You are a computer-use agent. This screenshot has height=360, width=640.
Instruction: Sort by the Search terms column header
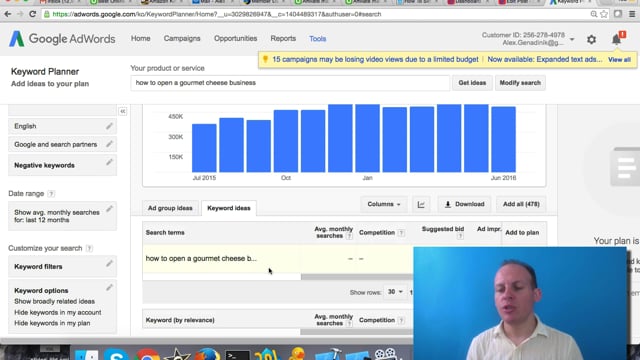[165, 233]
